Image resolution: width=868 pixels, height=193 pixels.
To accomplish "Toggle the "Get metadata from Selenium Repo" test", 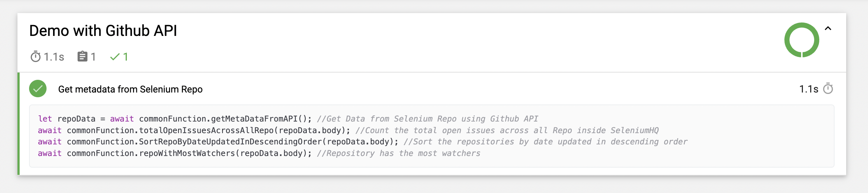I will [130, 89].
